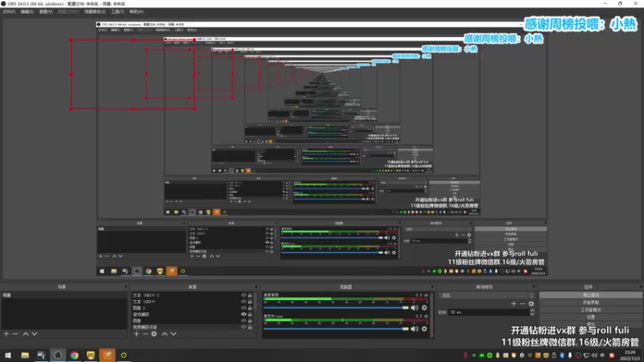This screenshot has width=644, height=362.
Task: Move selected source up in 来源 panel
Action: coord(165,334)
